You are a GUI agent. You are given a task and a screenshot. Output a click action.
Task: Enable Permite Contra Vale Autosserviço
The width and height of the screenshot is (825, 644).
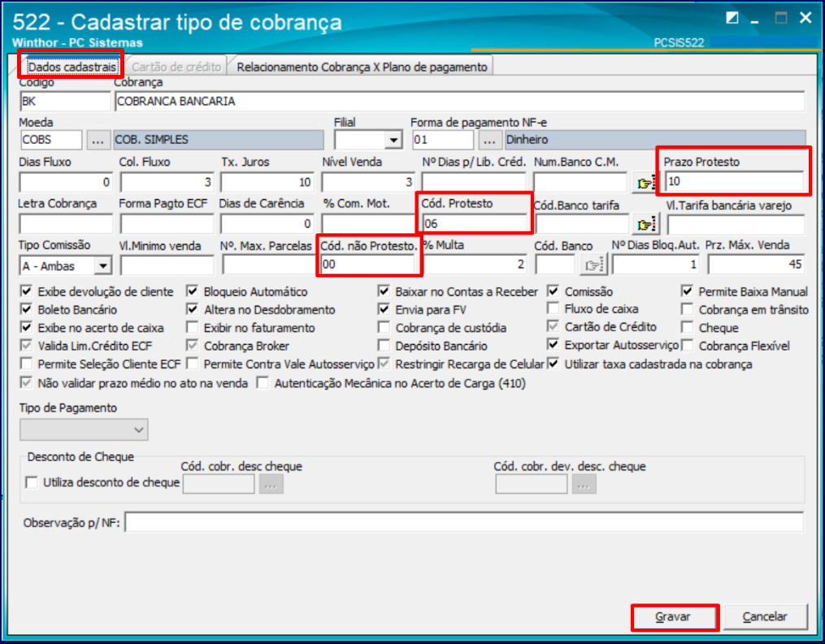point(193,363)
